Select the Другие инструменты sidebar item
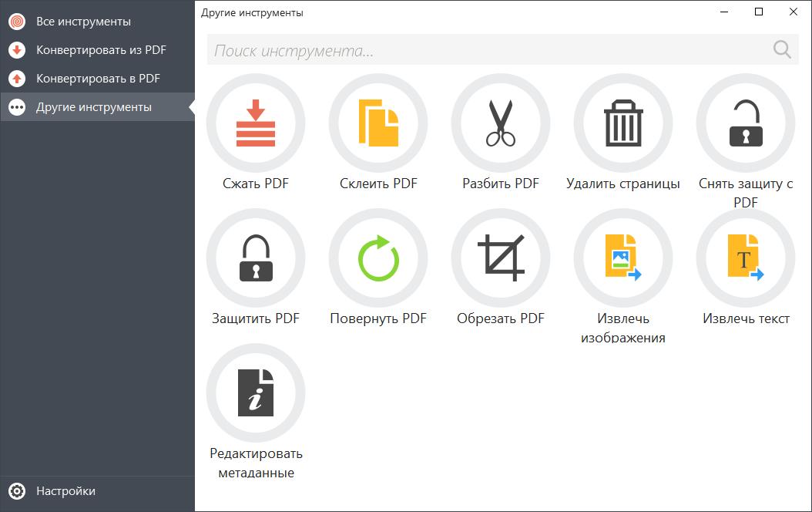Image resolution: width=812 pixels, height=512 pixels. (93, 107)
